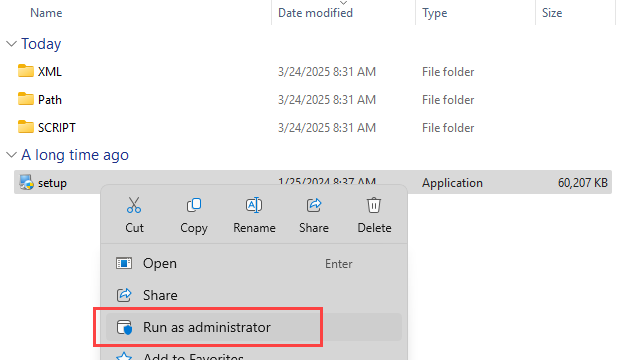Viewport: 622px width, 360px height.
Task: Sort by the Type column header
Action: [x=434, y=13]
